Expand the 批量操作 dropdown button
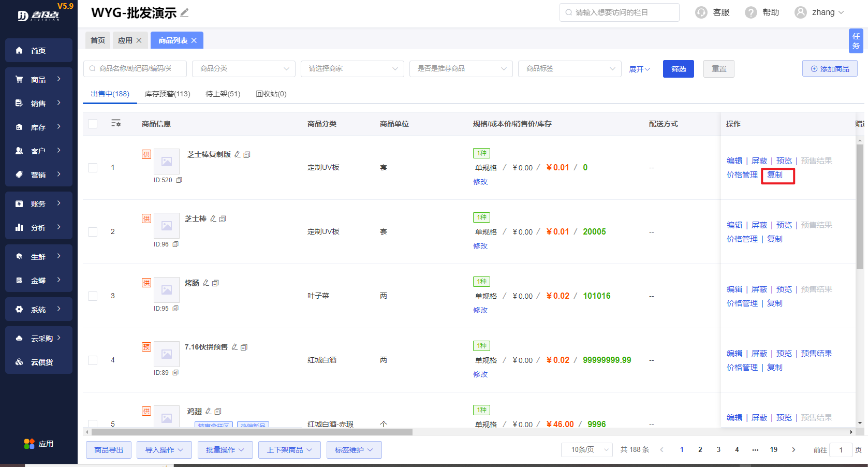The height and width of the screenshot is (467, 868). 225,450
